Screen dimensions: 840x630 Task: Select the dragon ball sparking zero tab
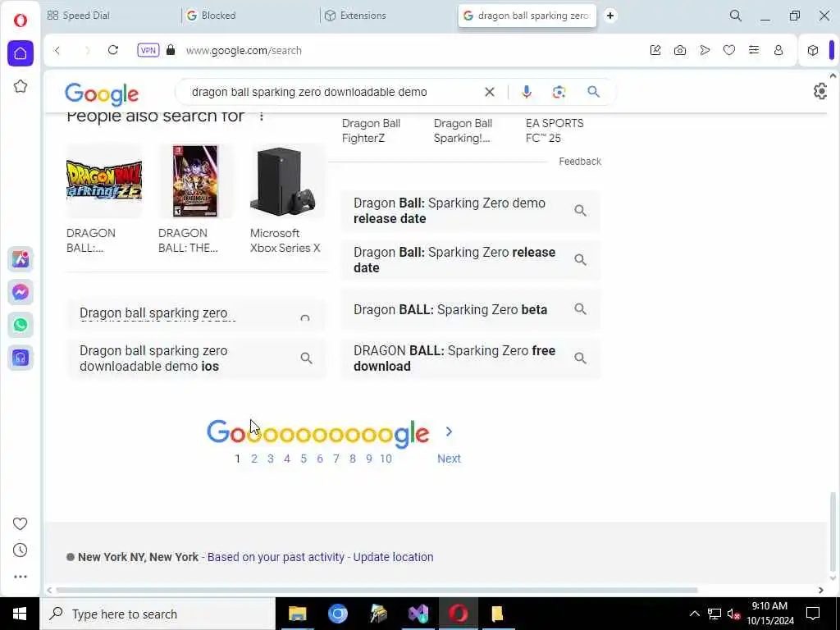pyautogui.click(x=527, y=16)
